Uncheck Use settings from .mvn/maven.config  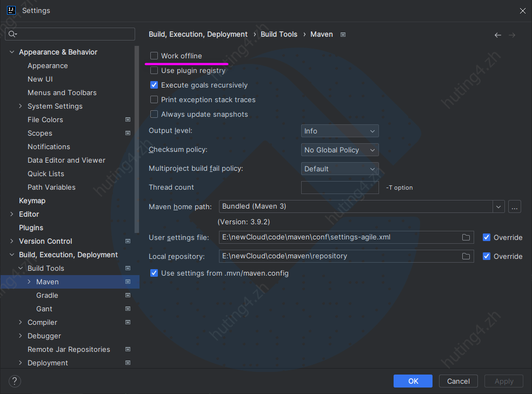[x=154, y=273]
